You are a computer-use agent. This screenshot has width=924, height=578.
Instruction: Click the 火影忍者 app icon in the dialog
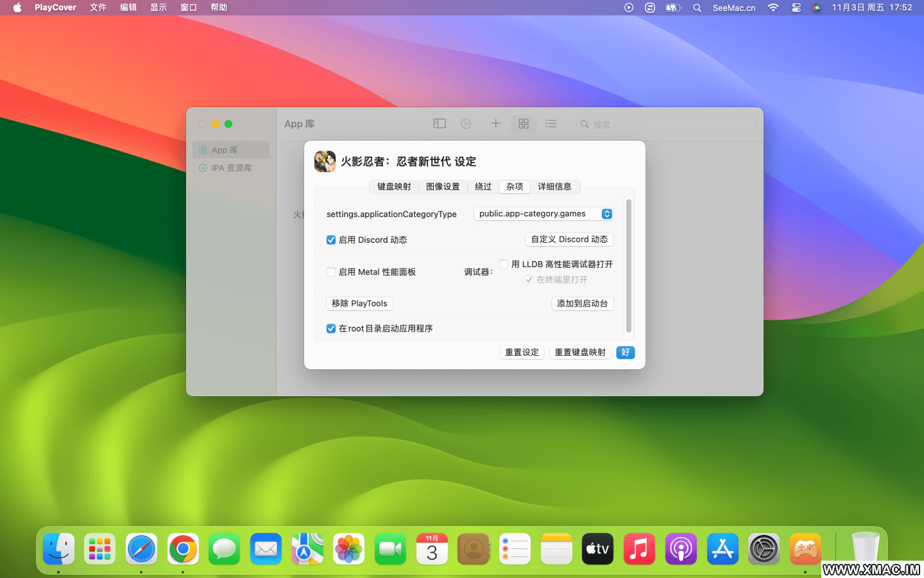tap(325, 161)
